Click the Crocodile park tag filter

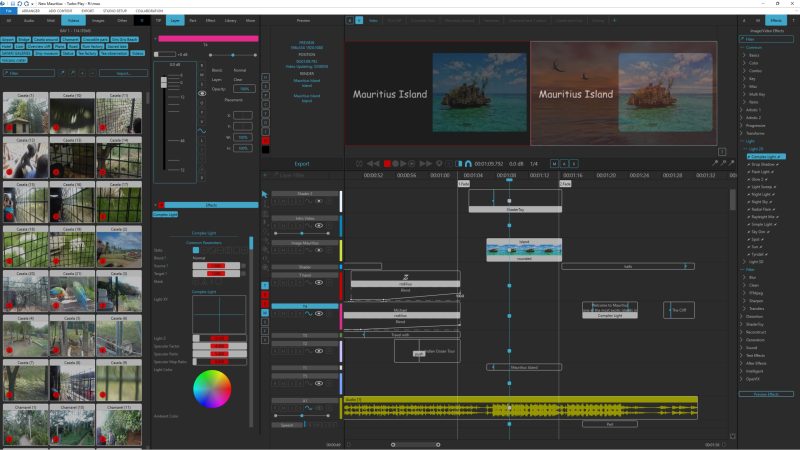coord(95,39)
